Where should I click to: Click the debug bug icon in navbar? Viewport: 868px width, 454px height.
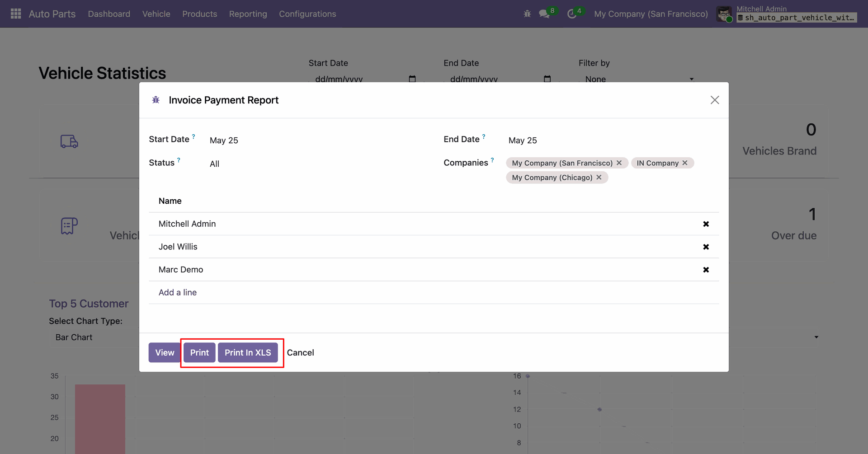pyautogui.click(x=527, y=14)
